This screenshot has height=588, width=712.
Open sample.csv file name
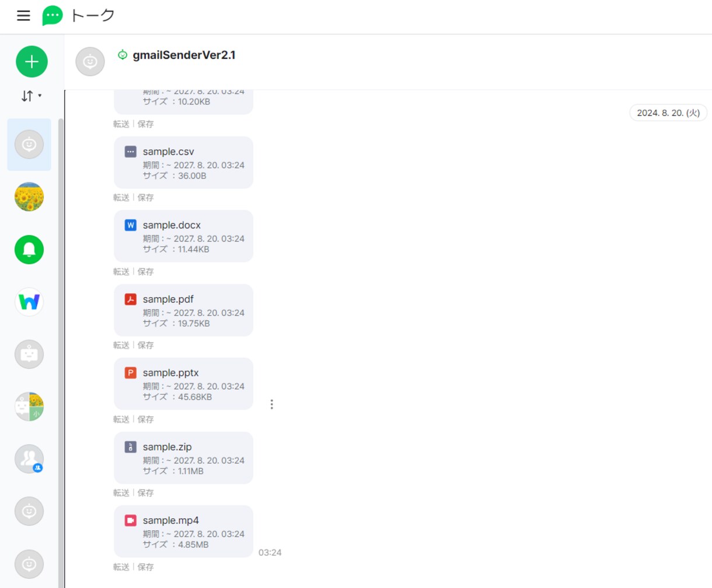point(168,152)
